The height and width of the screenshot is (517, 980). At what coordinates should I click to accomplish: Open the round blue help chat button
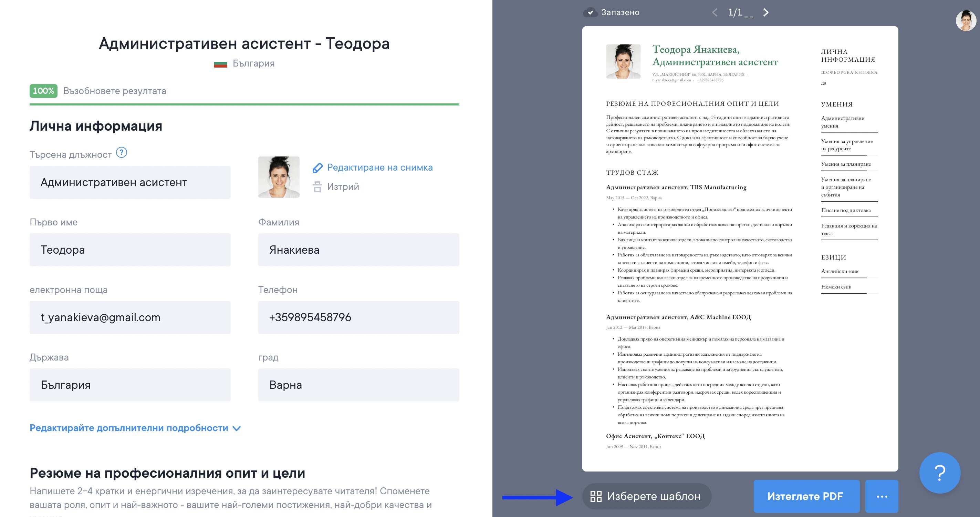[x=940, y=473]
